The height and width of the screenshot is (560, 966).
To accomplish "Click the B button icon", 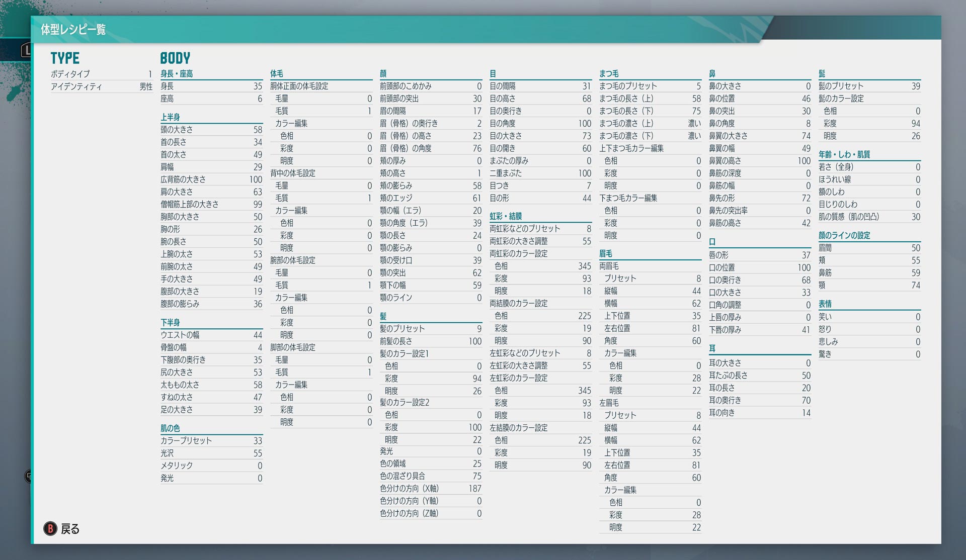I will pyautogui.click(x=50, y=529).
